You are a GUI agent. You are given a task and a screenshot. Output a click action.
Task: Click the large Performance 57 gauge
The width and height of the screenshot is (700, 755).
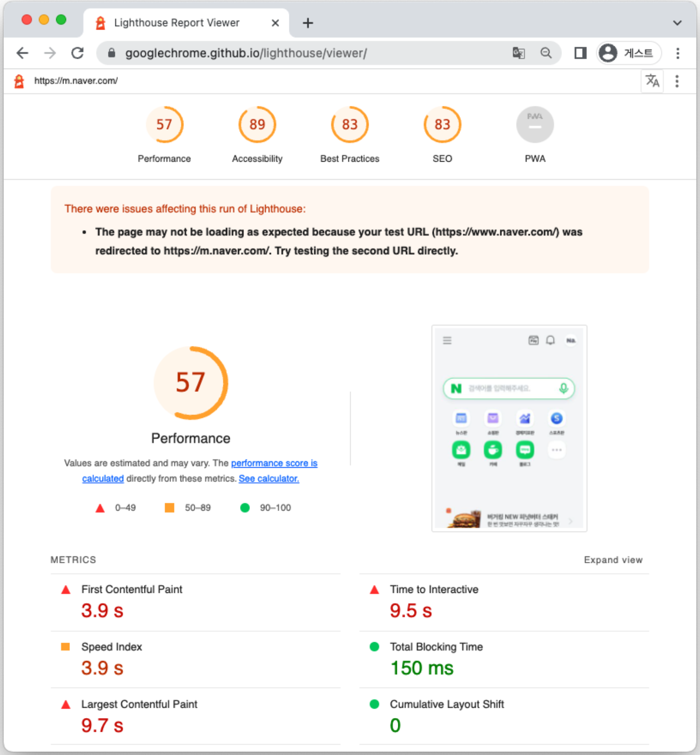click(191, 383)
